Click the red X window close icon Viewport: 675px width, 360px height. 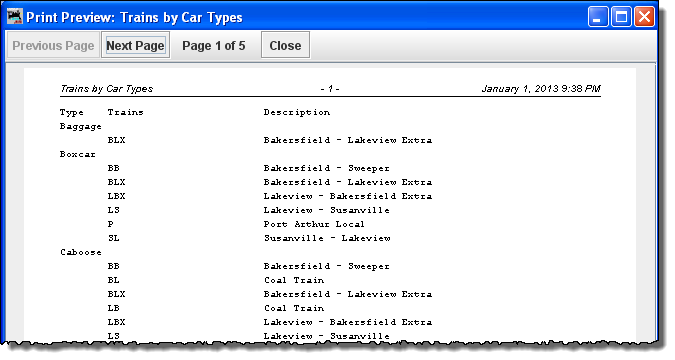(x=644, y=17)
